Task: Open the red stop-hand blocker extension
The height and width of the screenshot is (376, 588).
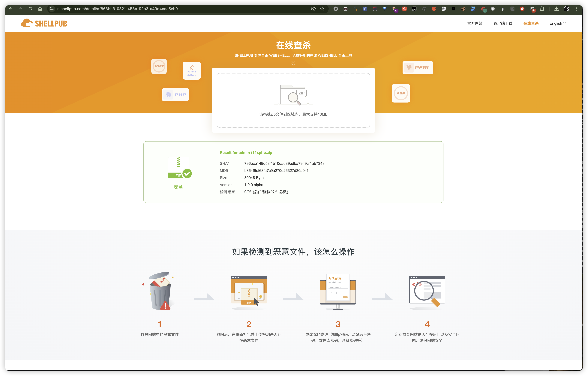Action: (522, 9)
